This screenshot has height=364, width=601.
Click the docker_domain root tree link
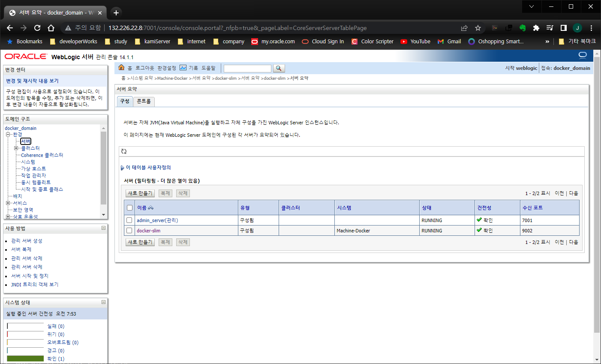click(21, 128)
